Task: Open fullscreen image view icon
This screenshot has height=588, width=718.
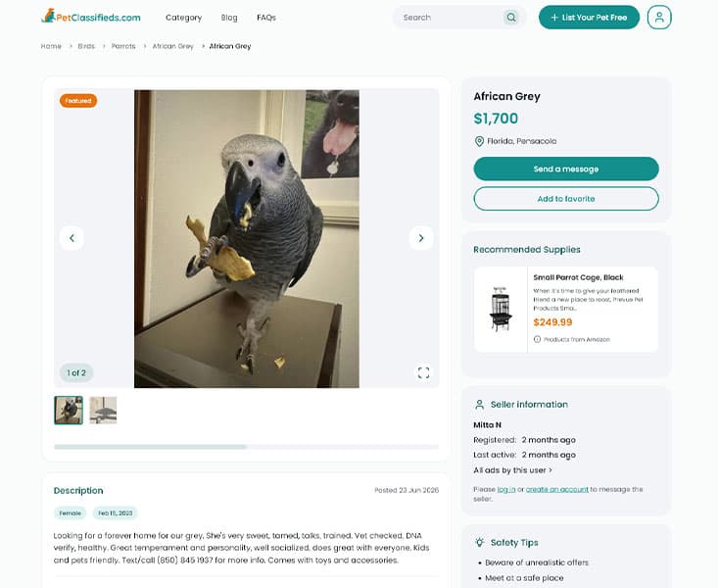Action: 423,372
